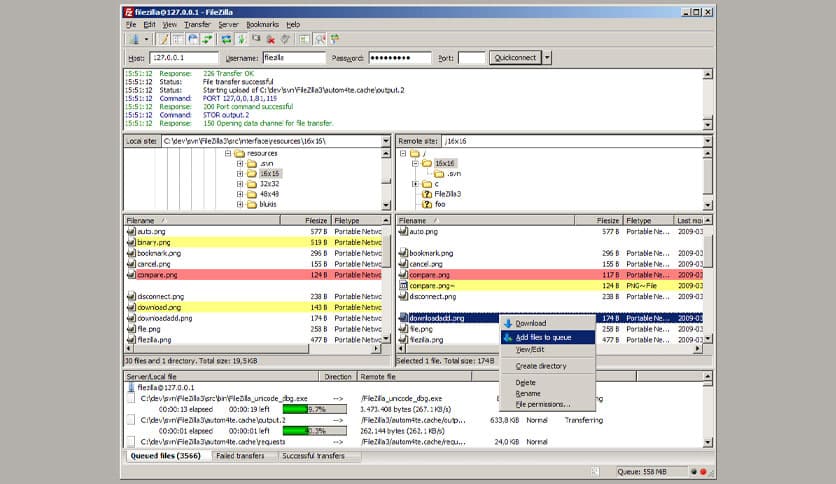Click progress bar of output.2 transfer
The image size is (836, 484).
(x=315, y=431)
